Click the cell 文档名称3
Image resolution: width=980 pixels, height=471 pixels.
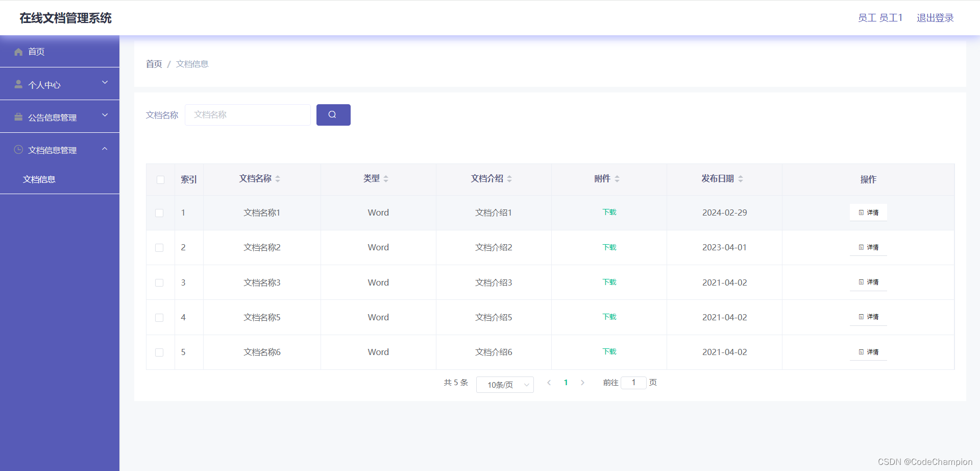[262, 282]
